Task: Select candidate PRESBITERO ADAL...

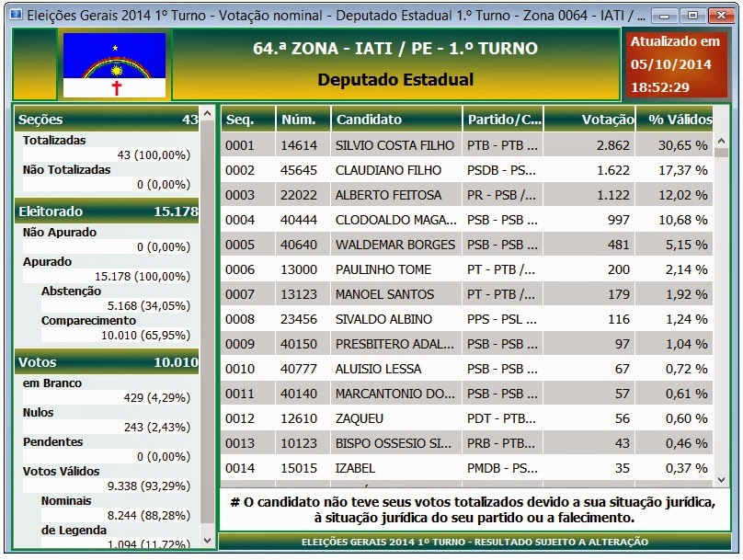Action: 467,344
